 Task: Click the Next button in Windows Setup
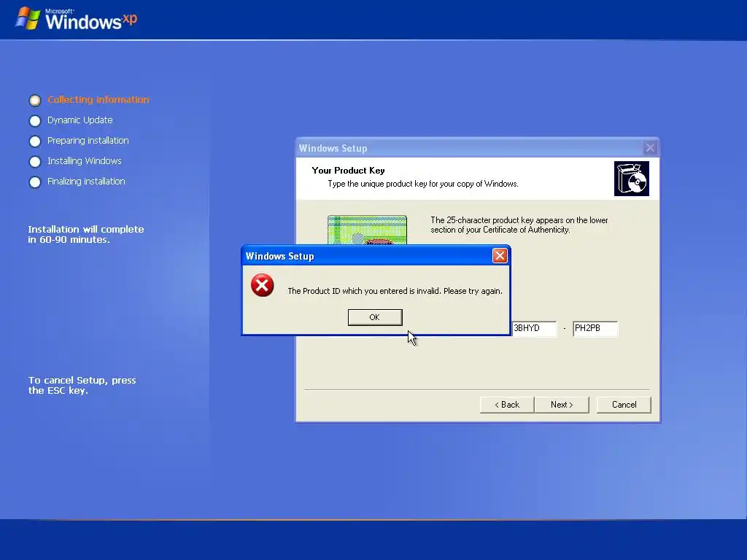point(562,405)
